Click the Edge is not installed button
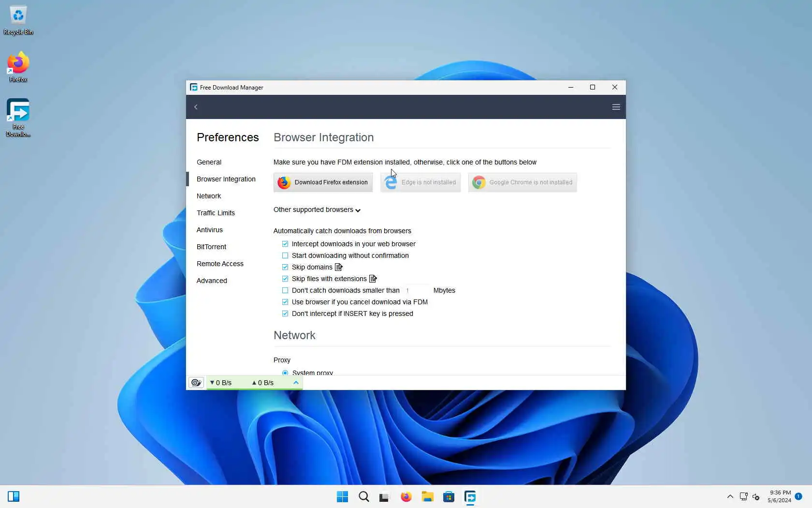812x508 pixels. tap(420, 182)
